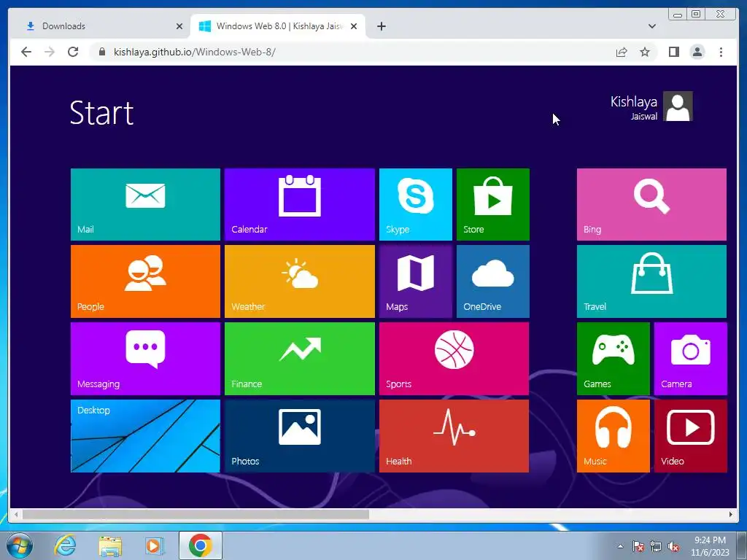
Task: Click the Chrome taskbar button
Action: click(200, 545)
